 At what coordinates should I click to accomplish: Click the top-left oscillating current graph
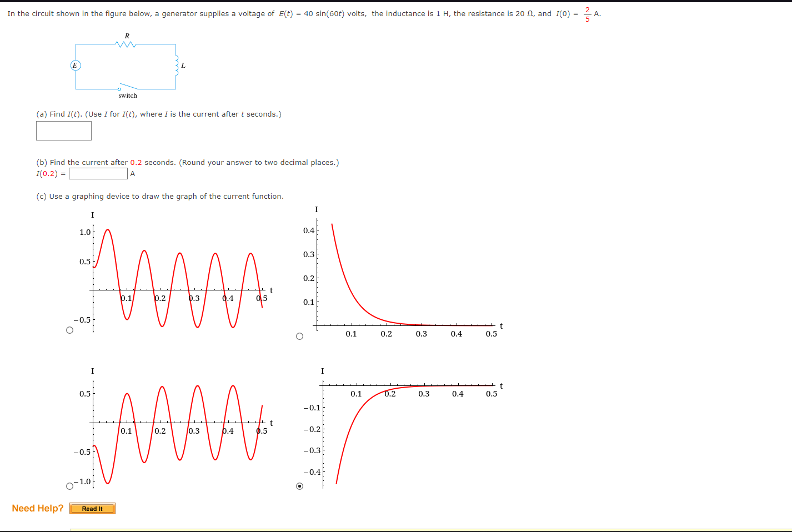[174, 272]
